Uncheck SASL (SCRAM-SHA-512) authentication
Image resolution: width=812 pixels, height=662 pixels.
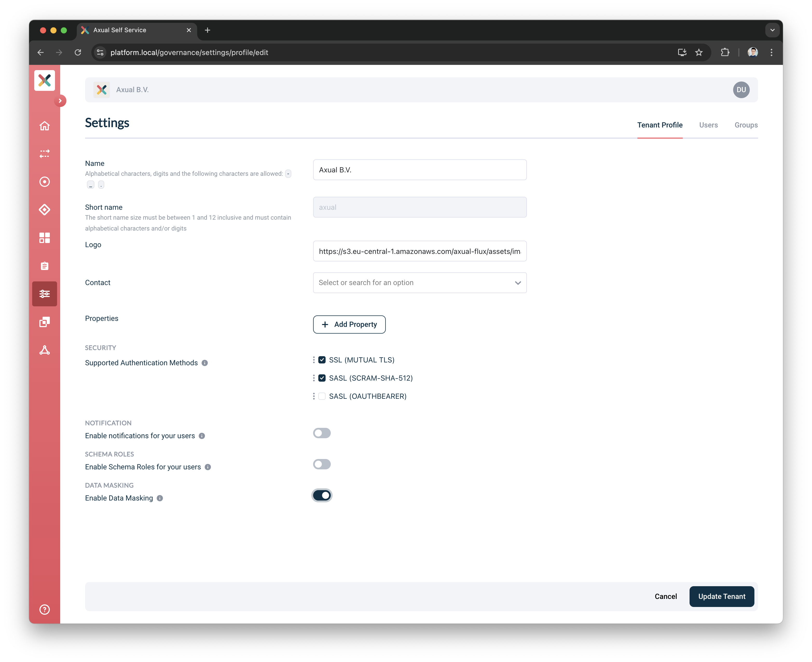tap(322, 378)
